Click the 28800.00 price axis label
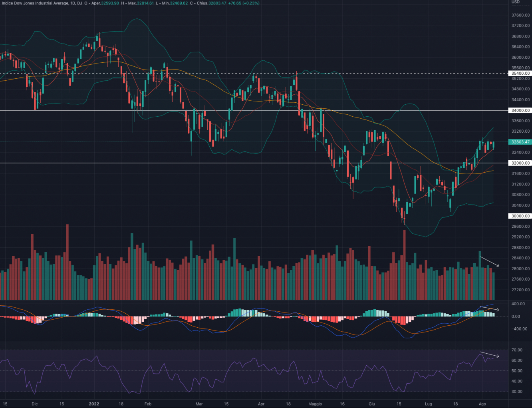Image resolution: width=532 pixels, height=408 pixels. (520, 248)
